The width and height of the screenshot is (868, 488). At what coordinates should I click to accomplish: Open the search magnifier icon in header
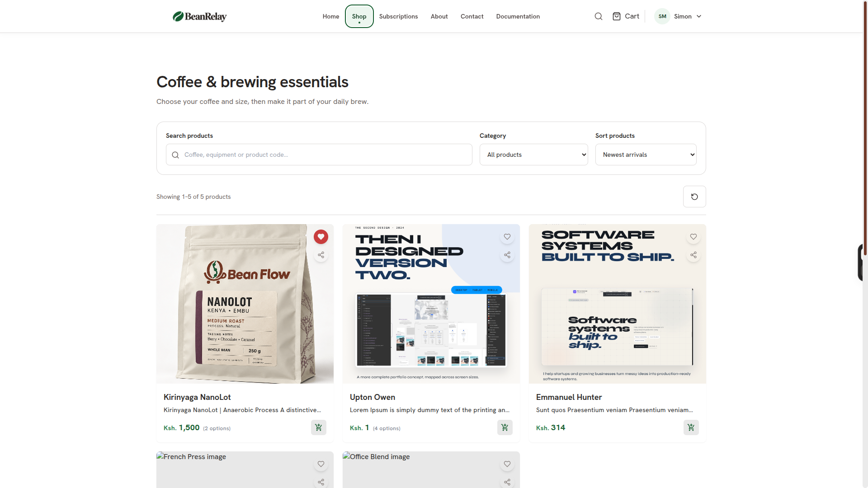click(x=599, y=16)
